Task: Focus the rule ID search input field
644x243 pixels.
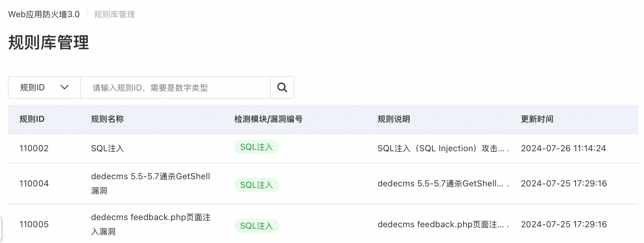Action: pos(176,87)
